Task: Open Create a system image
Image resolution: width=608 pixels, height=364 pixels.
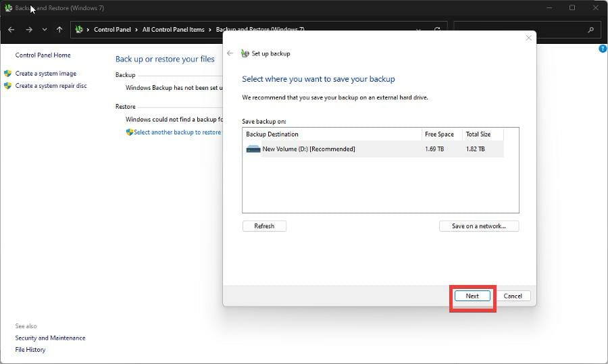Action: pyautogui.click(x=45, y=74)
